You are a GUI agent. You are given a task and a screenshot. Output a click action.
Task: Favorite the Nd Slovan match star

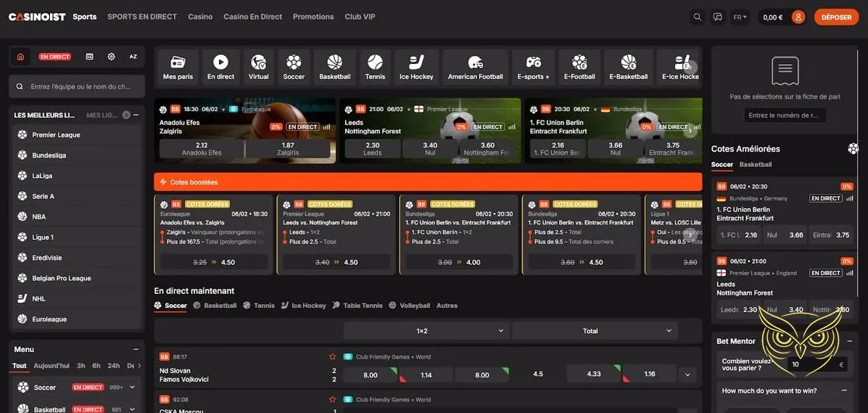(x=333, y=357)
